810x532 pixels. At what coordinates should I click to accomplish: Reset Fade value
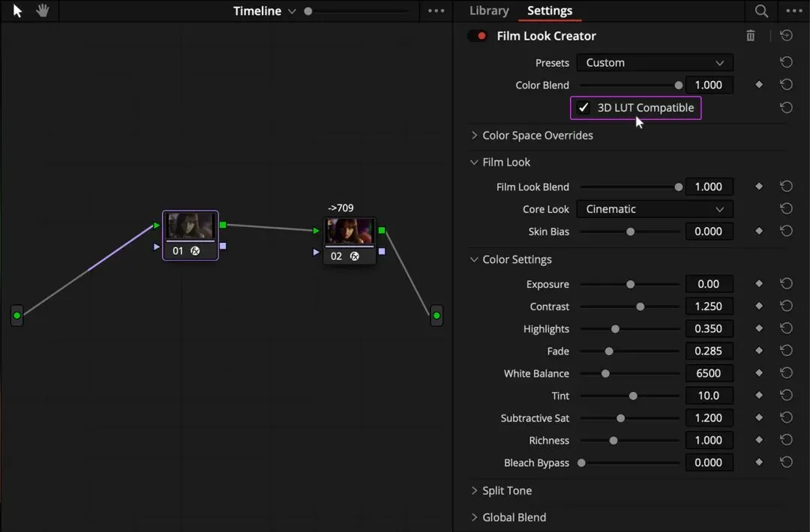pos(786,351)
